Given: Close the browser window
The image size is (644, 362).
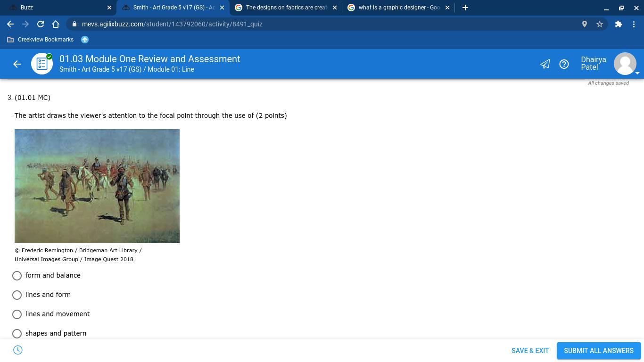Looking at the screenshot, I should 636,8.
